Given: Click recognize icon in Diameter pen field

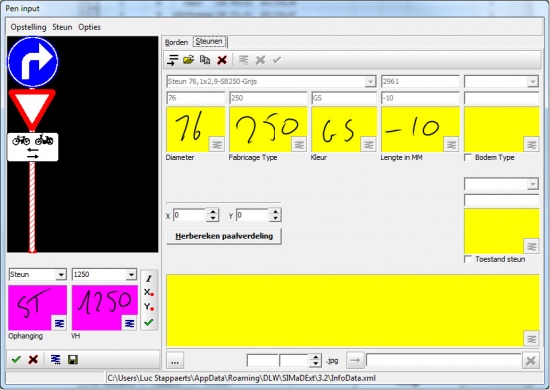Looking at the screenshot, I should click(217, 144).
